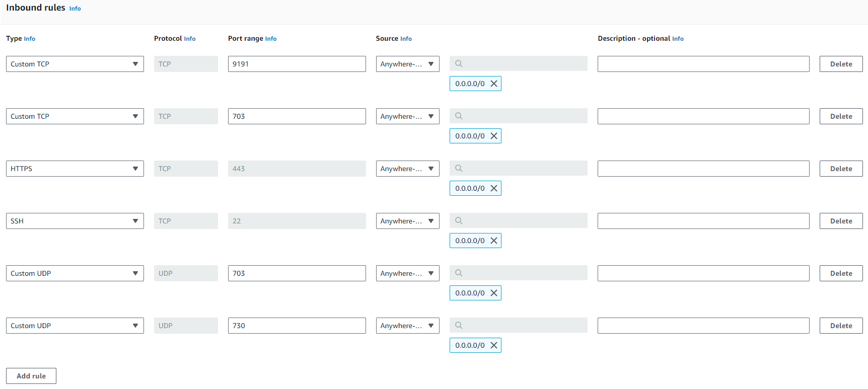This screenshot has width=868, height=389.
Task: Open Source dropdown for Custom UDP 730 rule
Action: [407, 326]
